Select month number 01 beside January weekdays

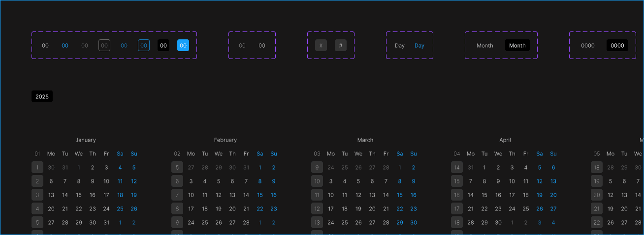coord(37,154)
